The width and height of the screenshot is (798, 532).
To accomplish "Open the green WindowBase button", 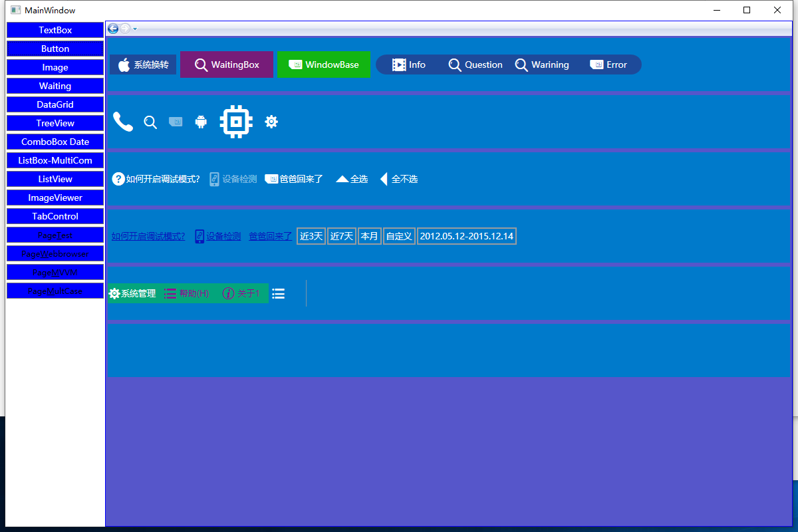I will [324, 65].
